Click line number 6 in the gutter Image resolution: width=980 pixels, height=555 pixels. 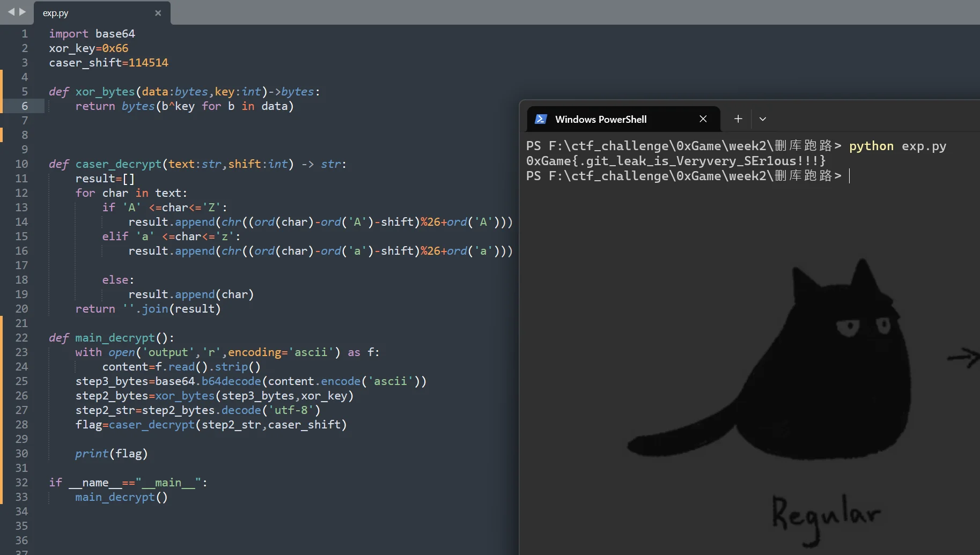pos(25,106)
